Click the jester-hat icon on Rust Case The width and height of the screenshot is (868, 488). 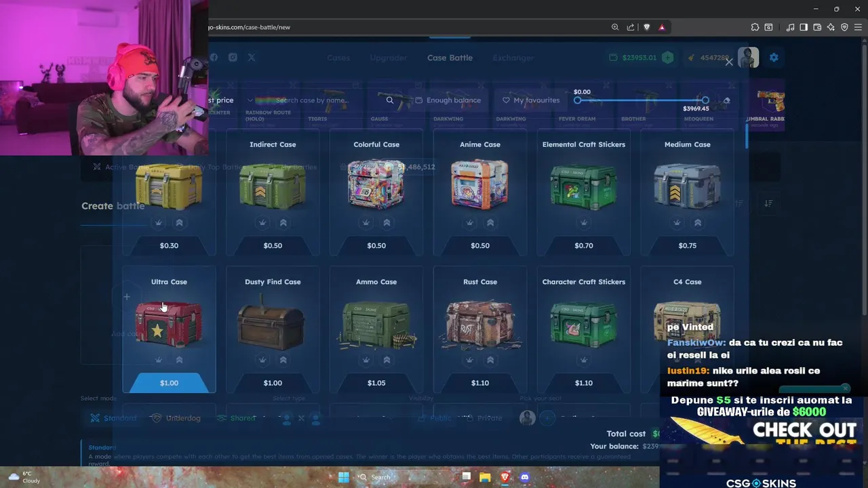[470, 360]
